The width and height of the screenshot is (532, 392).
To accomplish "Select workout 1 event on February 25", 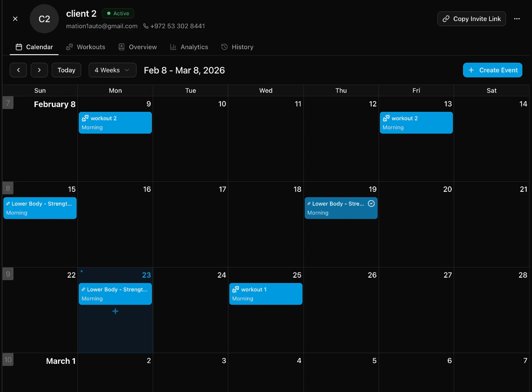I will (266, 294).
